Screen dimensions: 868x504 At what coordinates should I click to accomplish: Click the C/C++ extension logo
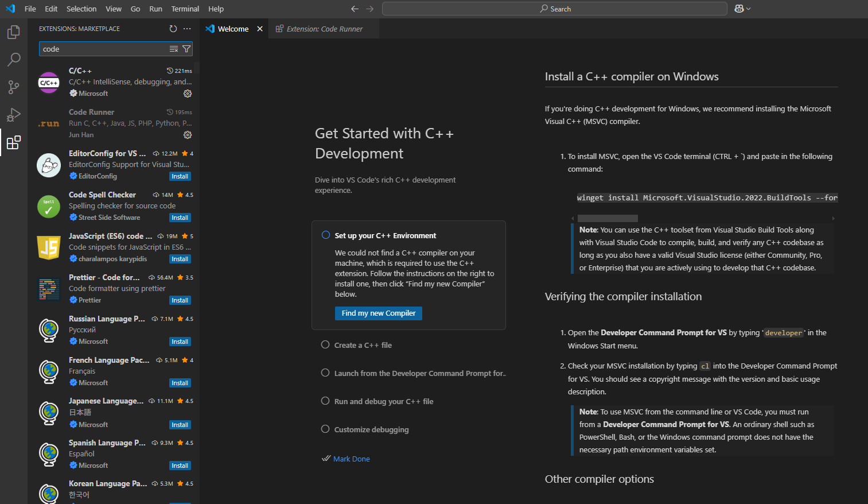[49, 83]
